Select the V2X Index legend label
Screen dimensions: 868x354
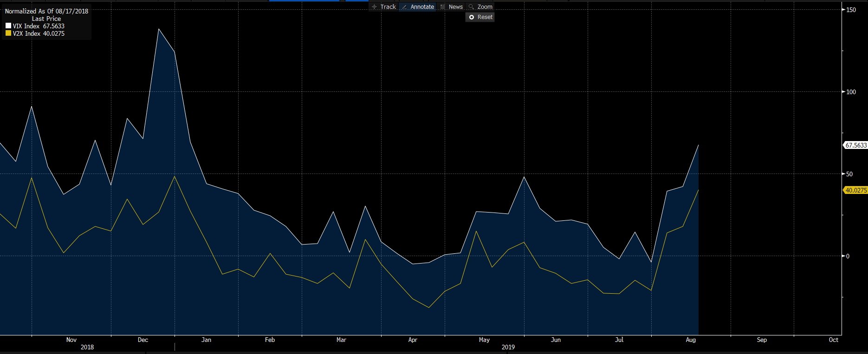click(26, 34)
